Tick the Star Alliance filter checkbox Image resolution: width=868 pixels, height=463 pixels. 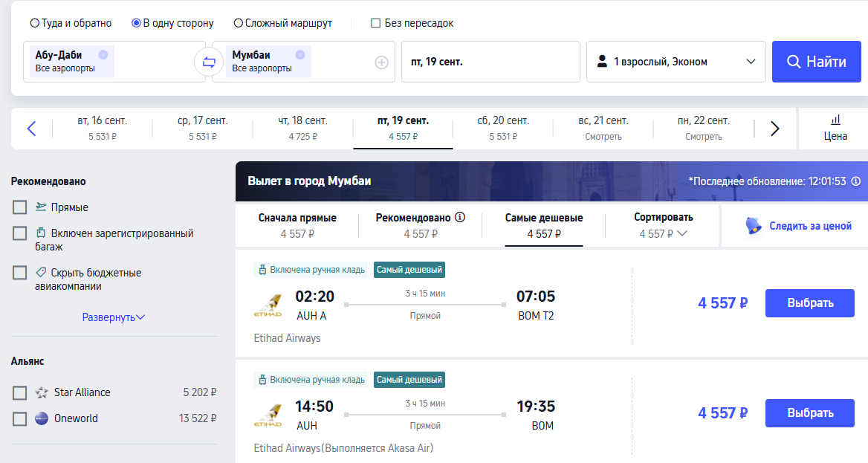pyautogui.click(x=20, y=392)
